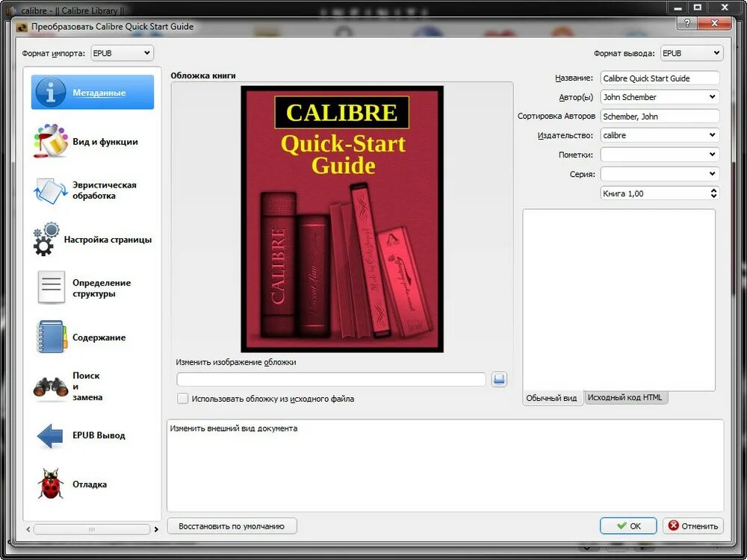
Task: Click sidebar scrollbar right arrow
Action: click(156, 529)
